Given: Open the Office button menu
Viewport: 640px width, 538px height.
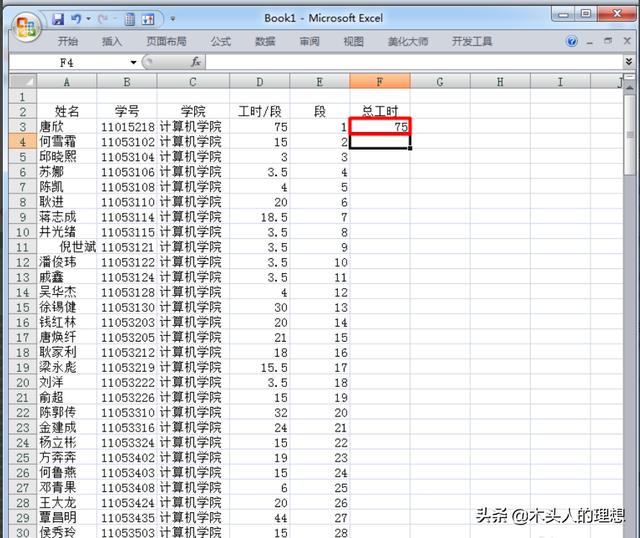Looking at the screenshot, I should tap(27, 28).
